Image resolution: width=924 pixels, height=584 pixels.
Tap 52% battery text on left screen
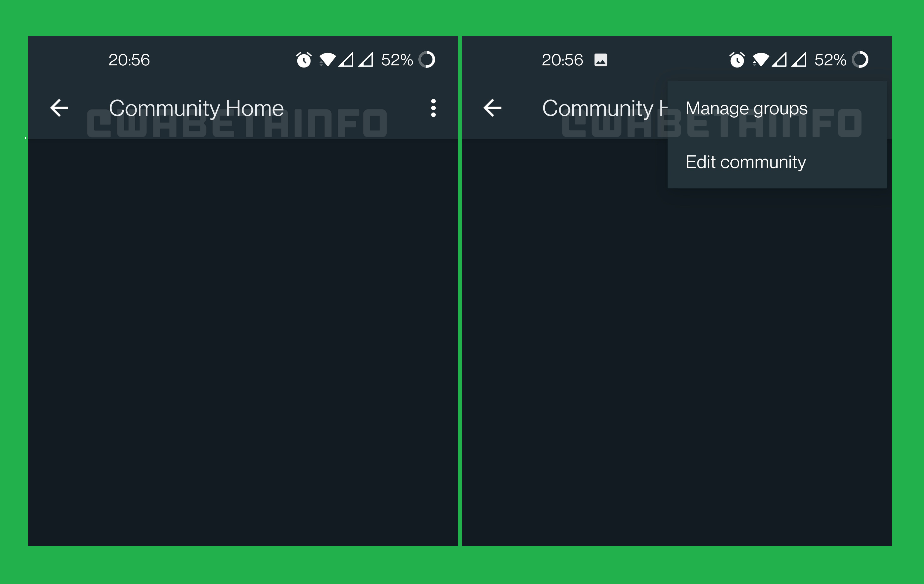397,60
